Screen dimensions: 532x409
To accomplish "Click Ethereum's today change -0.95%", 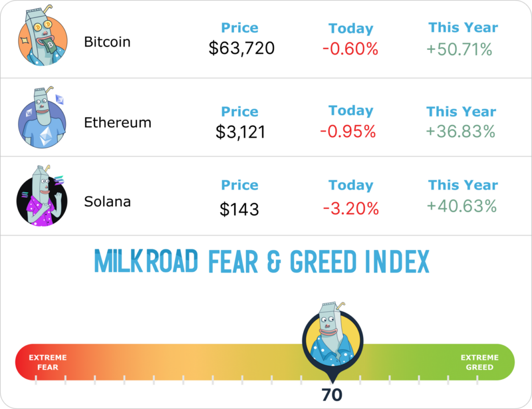I will tap(348, 131).
